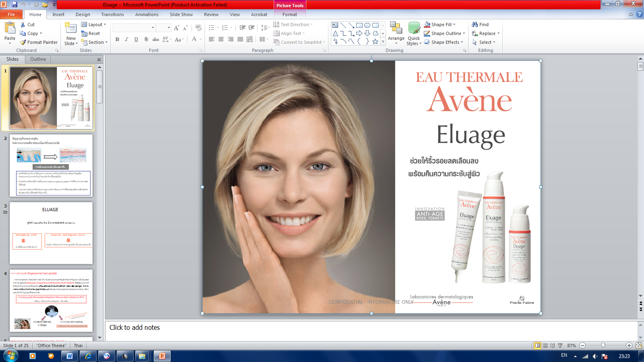Click the Format Painter brush icon

tap(23, 42)
